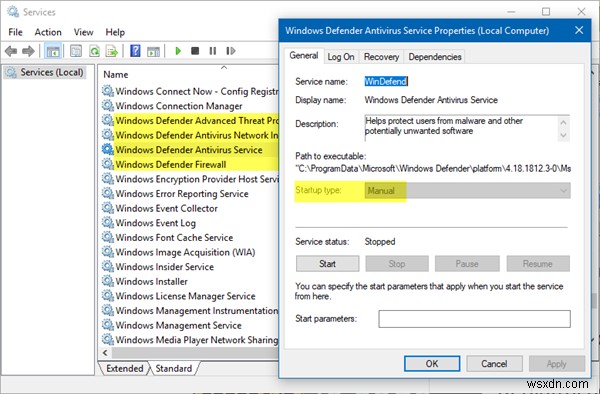Click the blue Help question mark icon
Screen dimensions: 600x394
click(135, 50)
